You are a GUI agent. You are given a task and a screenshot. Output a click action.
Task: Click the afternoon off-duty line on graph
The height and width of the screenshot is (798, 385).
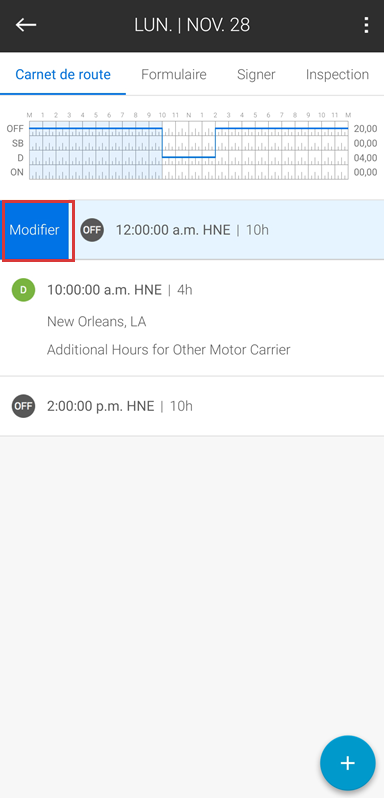[282, 128]
